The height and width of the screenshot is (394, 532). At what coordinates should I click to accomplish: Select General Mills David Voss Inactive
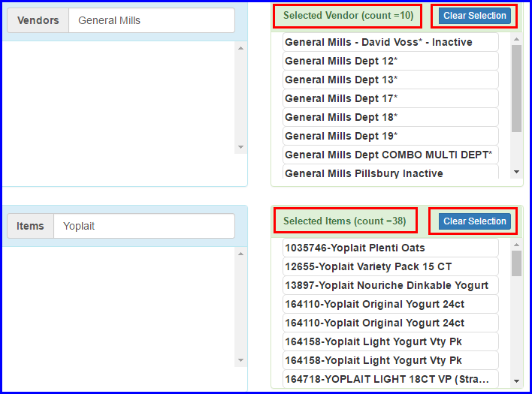point(390,42)
